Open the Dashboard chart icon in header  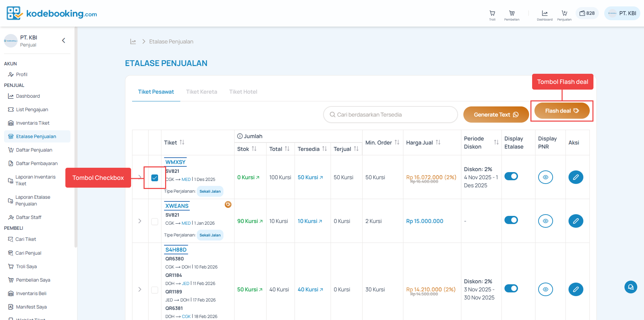coord(545,14)
